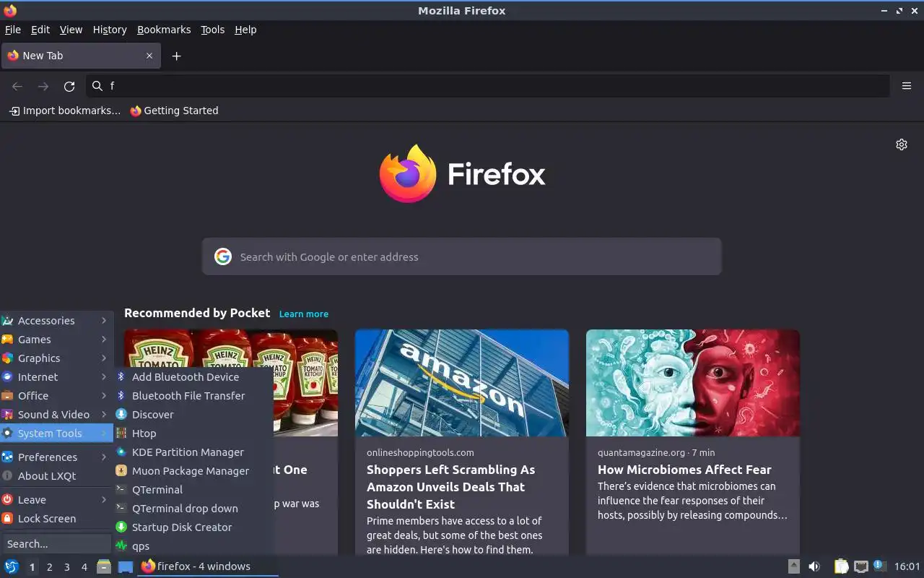Click the 16:01 clock in the panel
Viewport: 924px width, 578px height.
coord(907,566)
